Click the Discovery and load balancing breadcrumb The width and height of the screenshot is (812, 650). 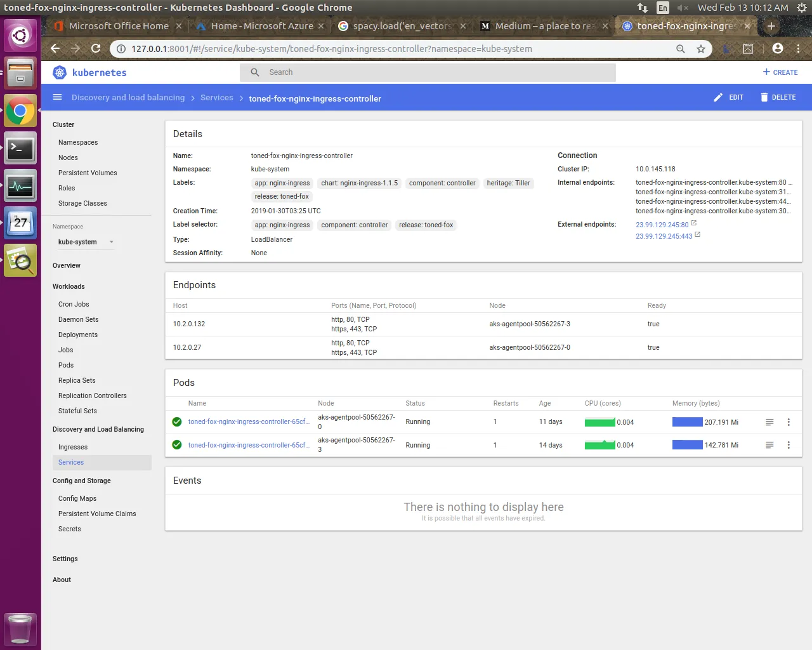128,98
